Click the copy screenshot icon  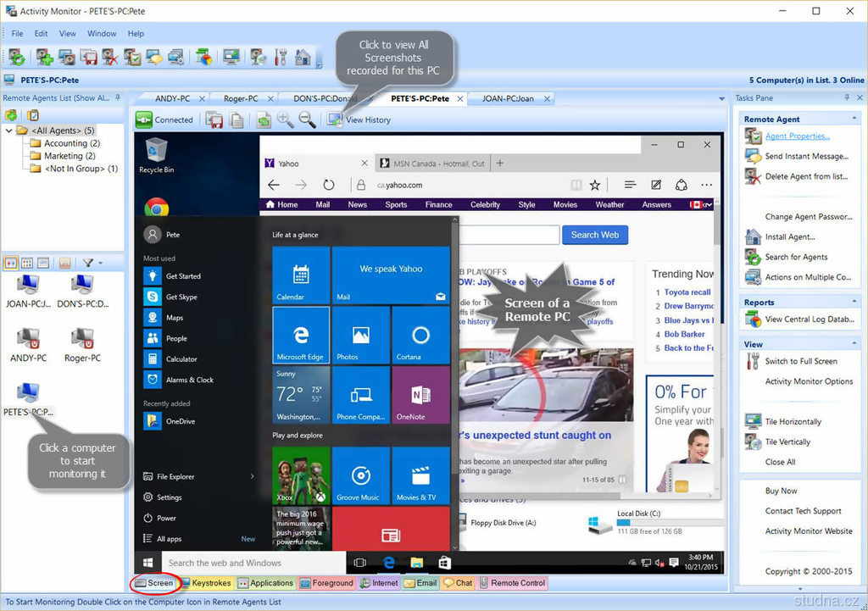coord(236,119)
